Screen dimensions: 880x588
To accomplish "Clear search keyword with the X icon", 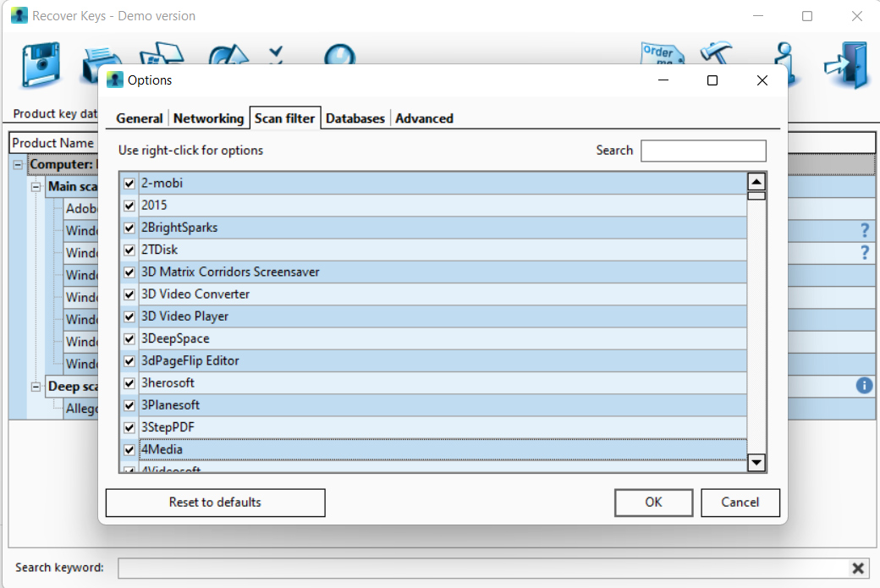I will click(x=858, y=568).
